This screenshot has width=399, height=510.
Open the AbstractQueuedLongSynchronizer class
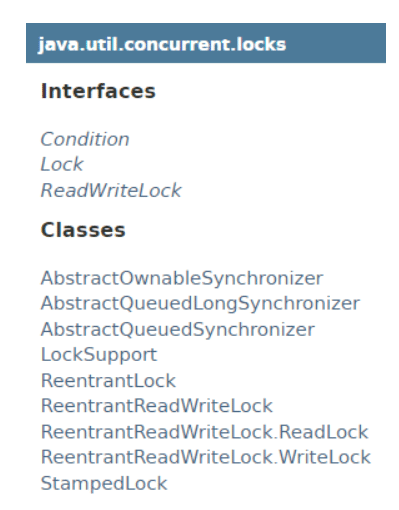pyautogui.click(x=200, y=304)
